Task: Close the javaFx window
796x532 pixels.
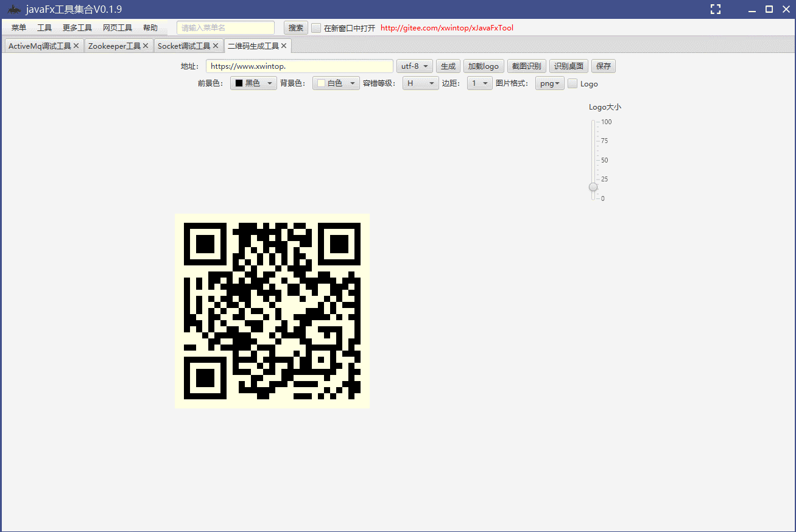Action: pyautogui.click(x=786, y=9)
